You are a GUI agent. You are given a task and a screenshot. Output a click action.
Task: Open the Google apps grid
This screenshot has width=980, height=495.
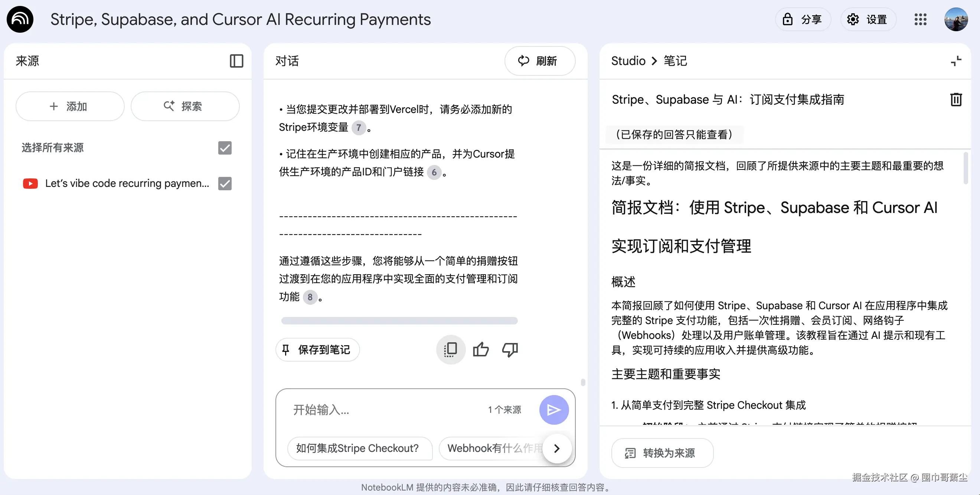(921, 19)
